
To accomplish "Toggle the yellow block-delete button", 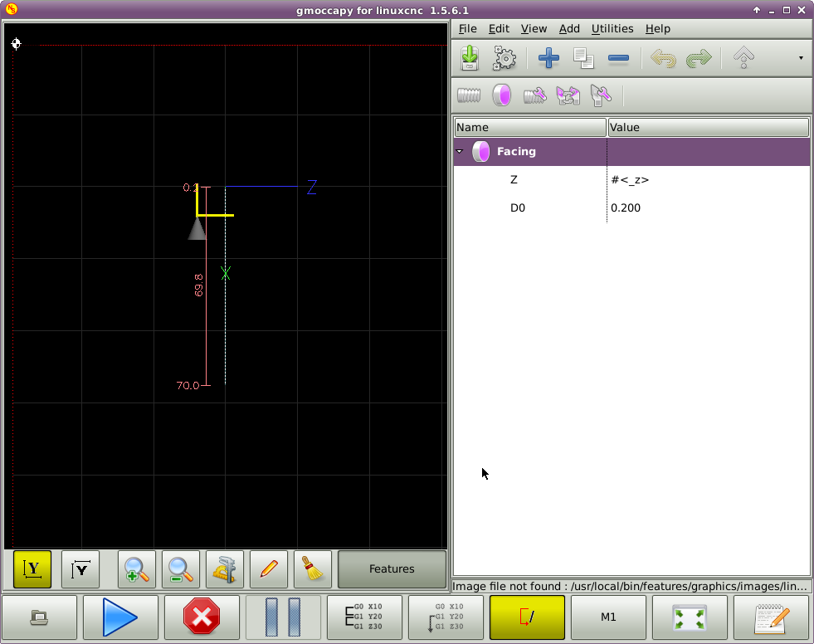I will coord(527,617).
